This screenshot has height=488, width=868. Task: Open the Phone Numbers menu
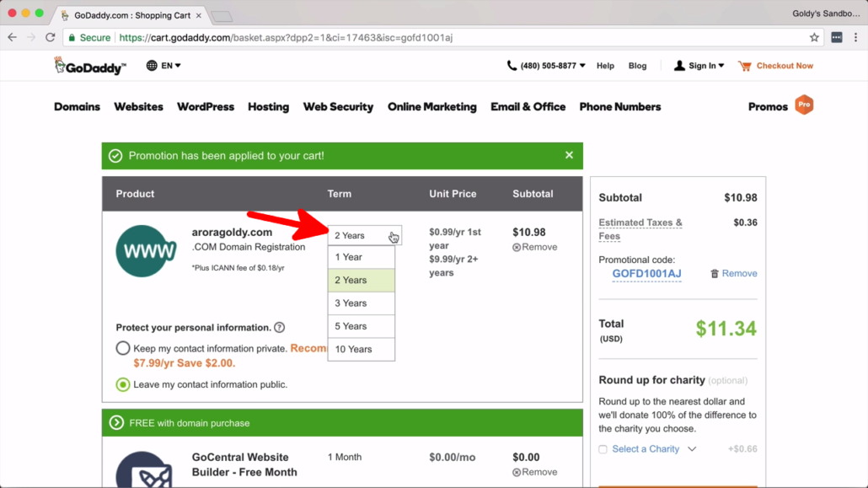point(620,107)
